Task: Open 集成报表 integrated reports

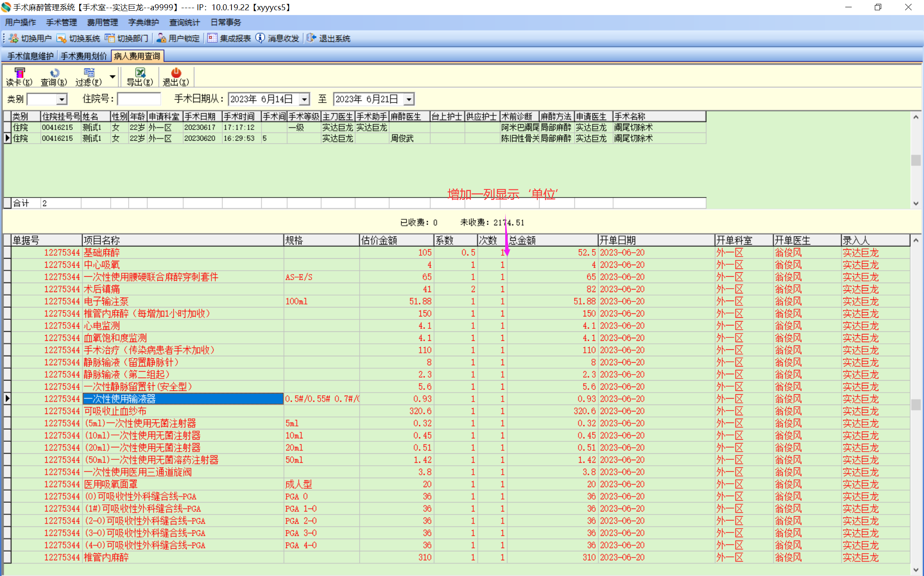Action: [x=229, y=38]
